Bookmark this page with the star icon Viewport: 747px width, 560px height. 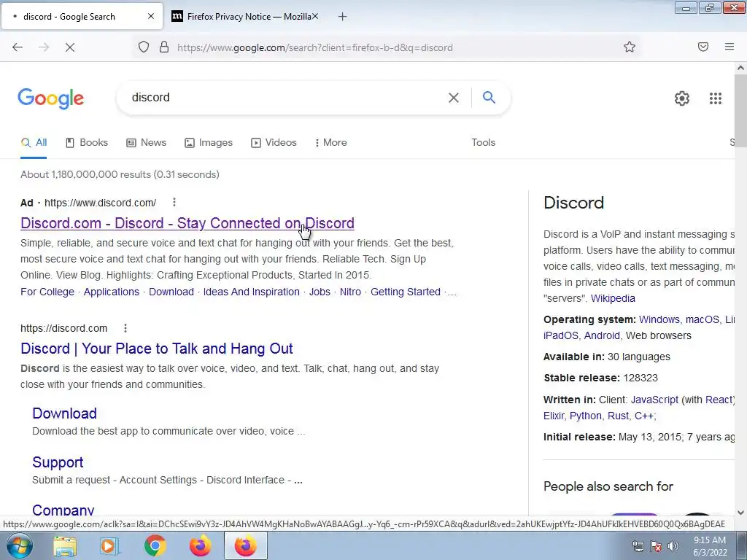pos(630,47)
